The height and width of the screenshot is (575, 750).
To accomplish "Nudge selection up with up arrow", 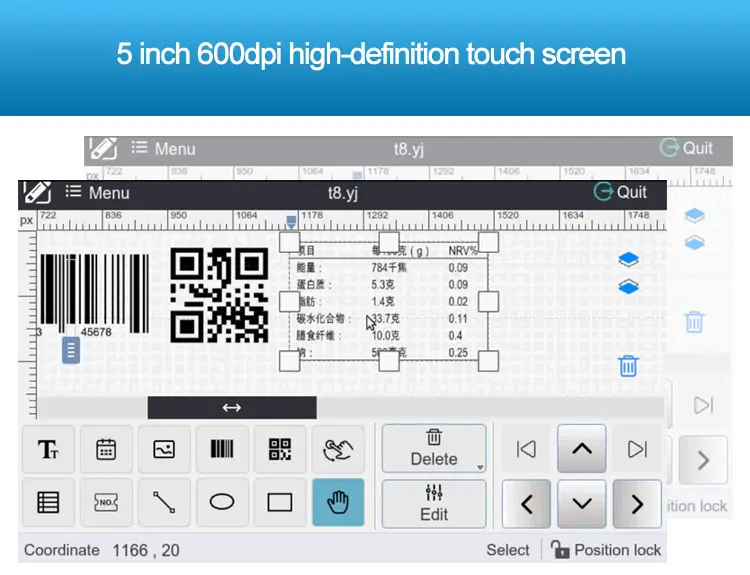I will click(x=581, y=450).
